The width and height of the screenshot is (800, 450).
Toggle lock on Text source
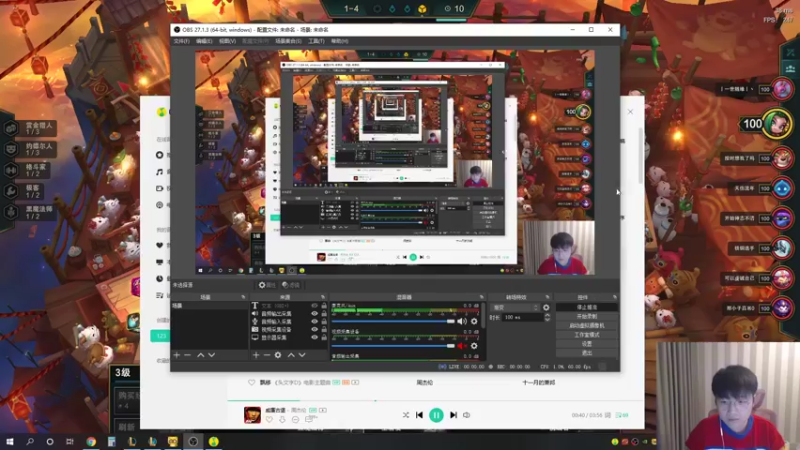coord(324,306)
